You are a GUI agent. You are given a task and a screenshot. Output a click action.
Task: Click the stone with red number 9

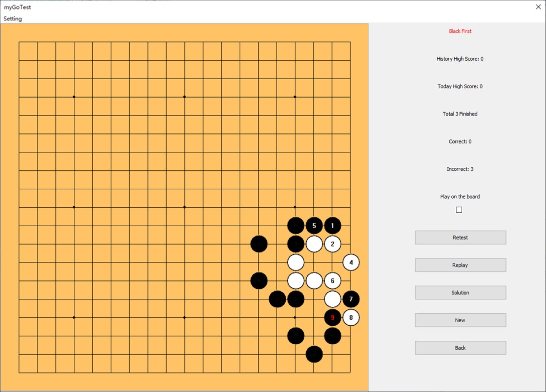(x=332, y=317)
